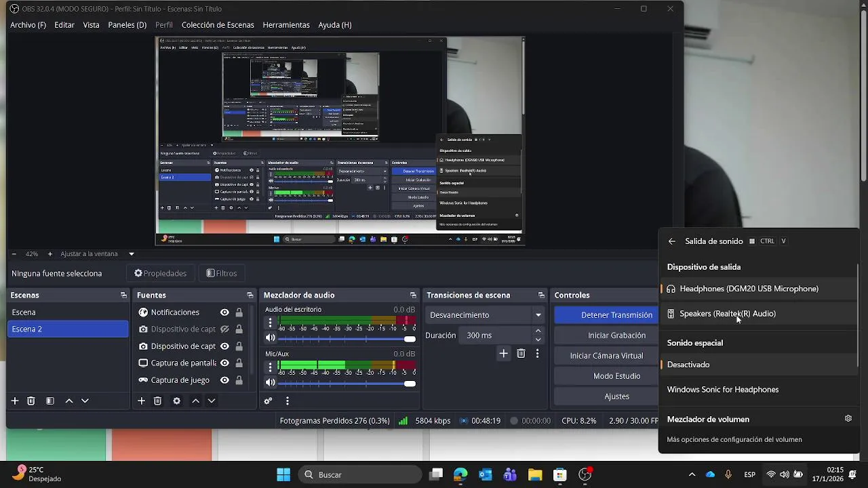Open scene filters icon in Escenas toolbar
This screenshot has width=868, height=488.
click(50, 401)
